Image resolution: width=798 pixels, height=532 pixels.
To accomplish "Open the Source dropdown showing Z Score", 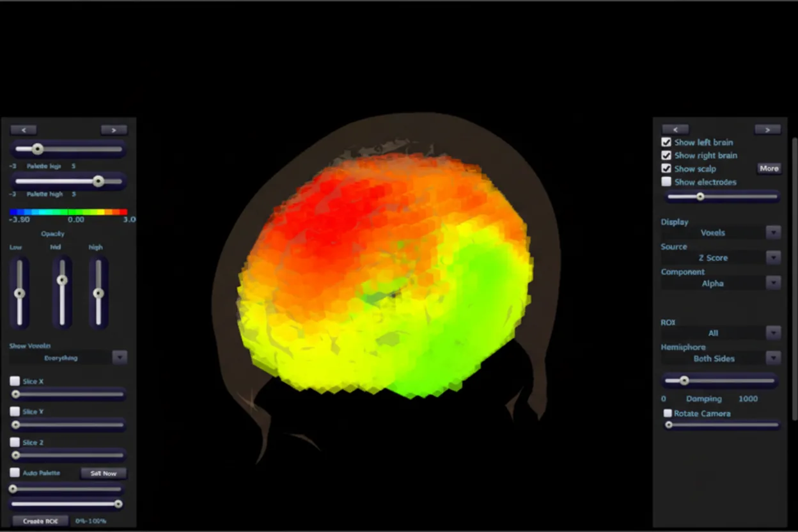I will tap(773, 258).
